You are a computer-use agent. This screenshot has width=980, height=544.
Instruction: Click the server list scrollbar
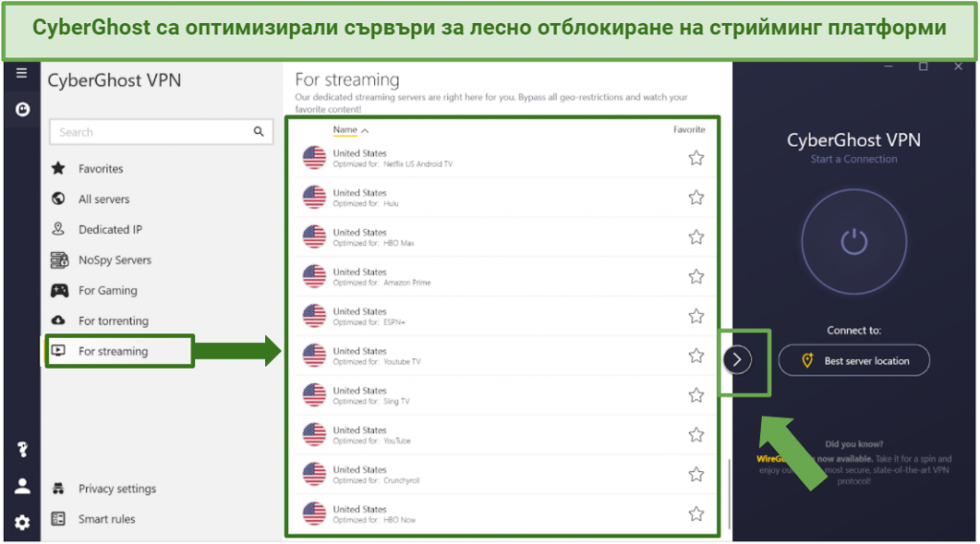(728, 494)
